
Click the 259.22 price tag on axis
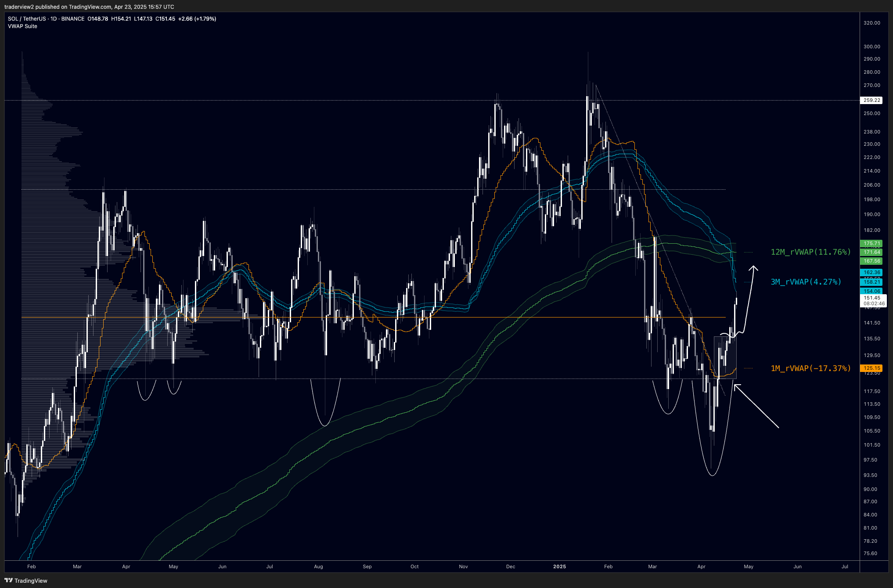tap(871, 100)
